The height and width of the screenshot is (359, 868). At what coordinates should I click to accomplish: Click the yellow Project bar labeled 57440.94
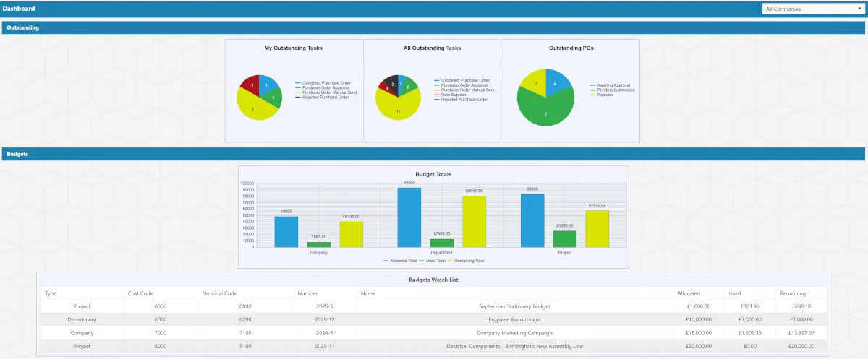pos(597,229)
